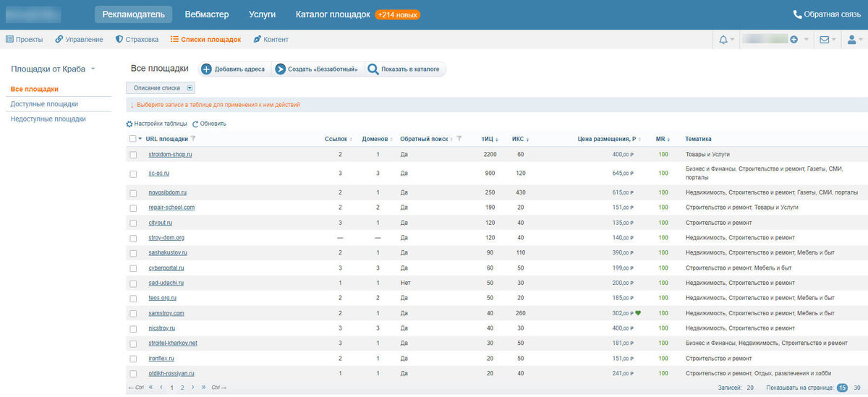Click the filter icon next to Обратный поиск

click(x=459, y=139)
